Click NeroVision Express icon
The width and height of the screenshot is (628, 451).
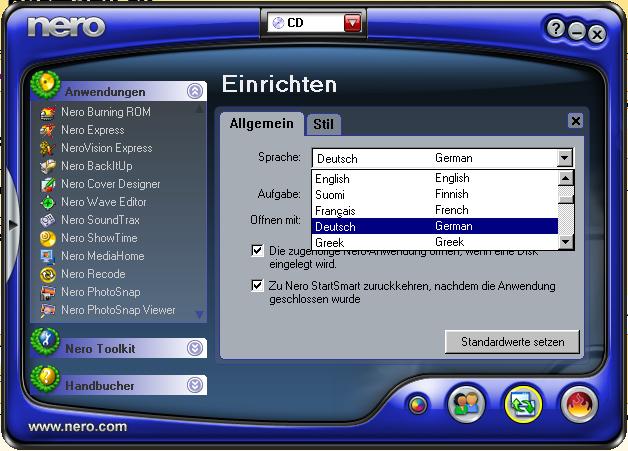click(48, 148)
